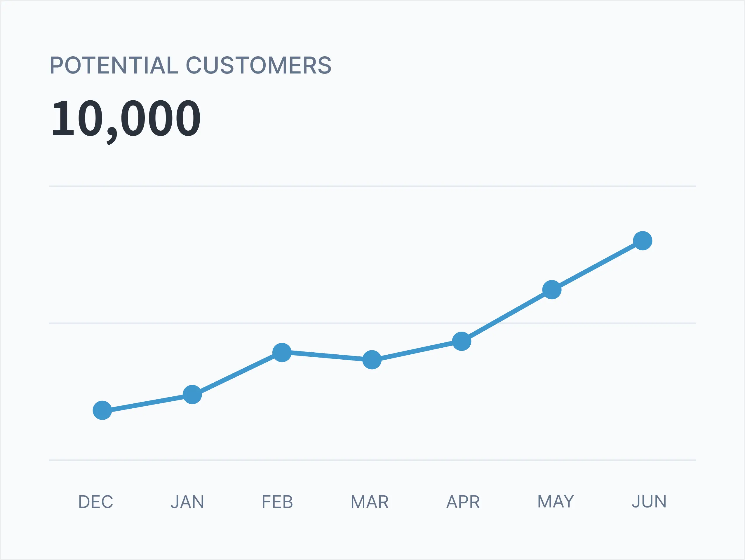Click the FEB data point dot
745x560 pixels.
coord(282,352)
